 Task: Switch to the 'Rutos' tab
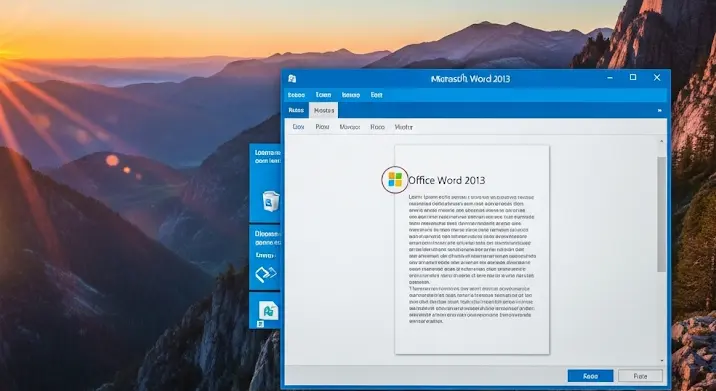point(296,111)
